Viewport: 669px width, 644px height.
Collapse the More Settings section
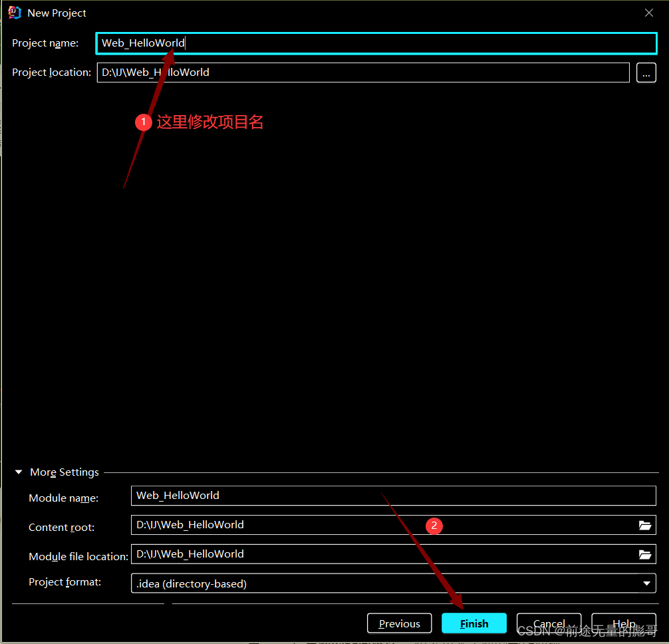point(19,472)
